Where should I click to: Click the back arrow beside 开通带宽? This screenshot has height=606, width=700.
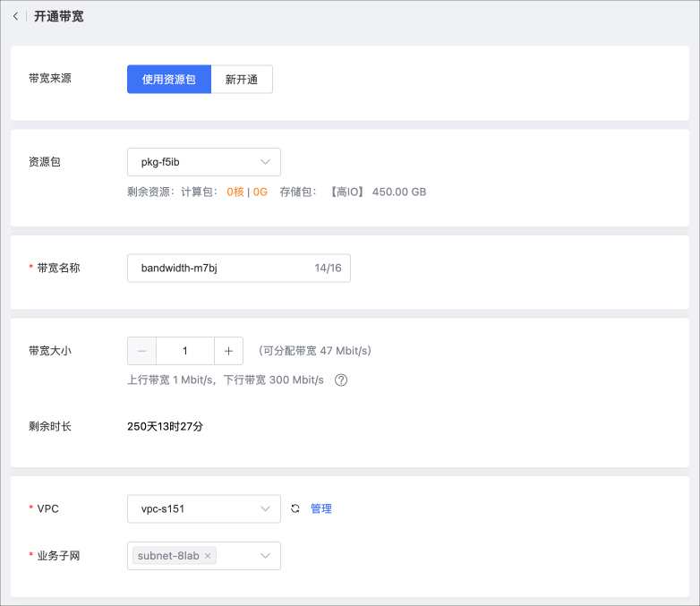coord(15,16)
